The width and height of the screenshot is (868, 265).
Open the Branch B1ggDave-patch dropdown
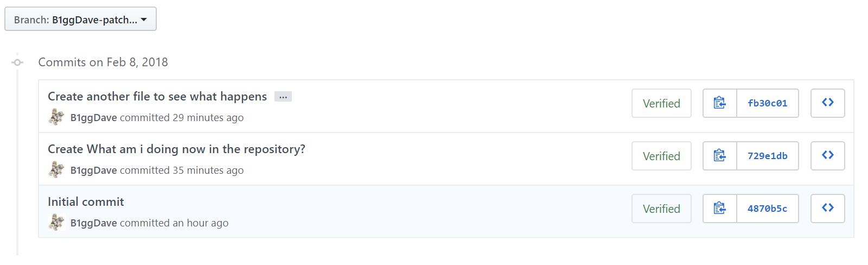coord(80,19)
